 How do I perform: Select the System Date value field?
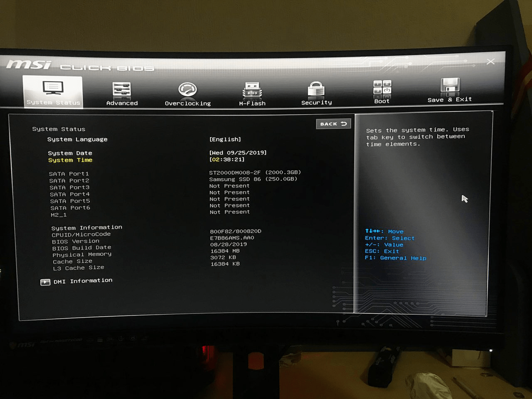pos(238,153)
